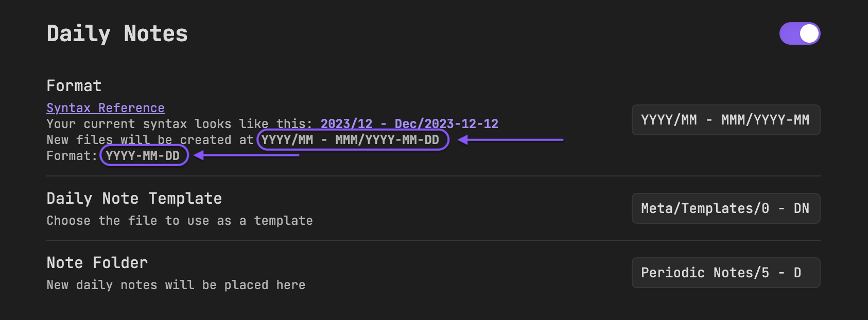
Task: Click Meta/Templates/0 - DN template value
Action: 725,208
